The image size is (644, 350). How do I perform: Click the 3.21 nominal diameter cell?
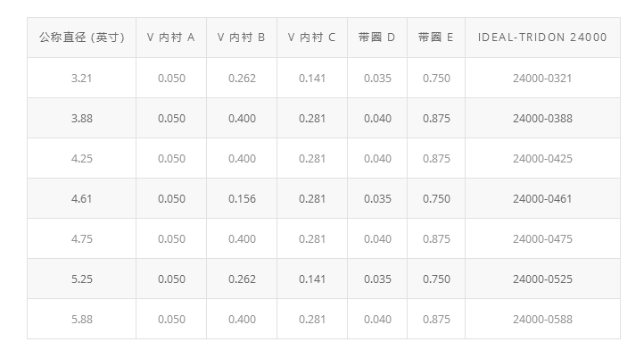(82, 79)
